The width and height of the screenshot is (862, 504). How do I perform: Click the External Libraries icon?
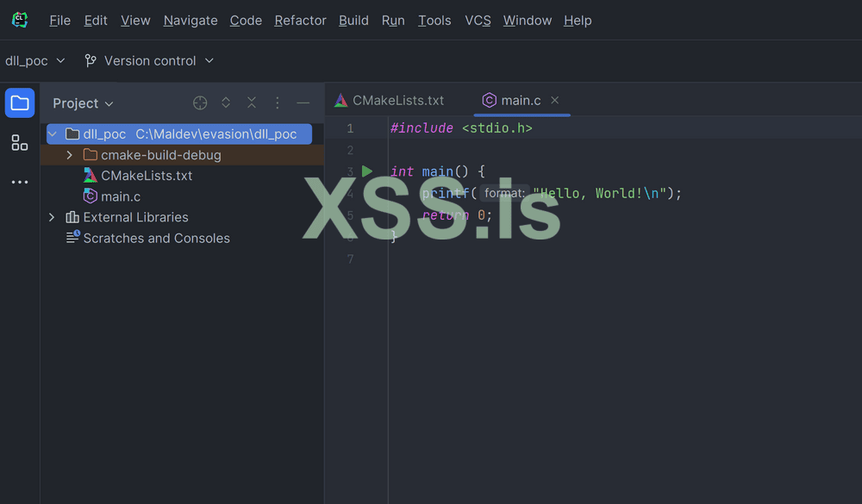72,217
